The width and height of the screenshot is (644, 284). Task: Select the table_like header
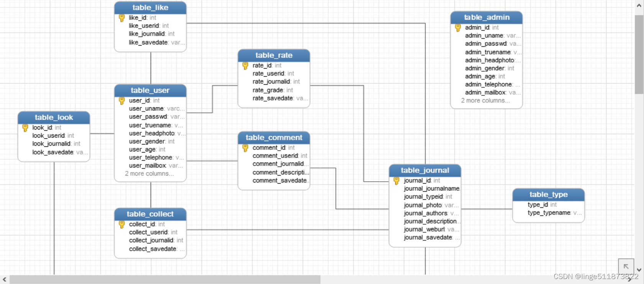pyautogui.click(x=151, y=8)
